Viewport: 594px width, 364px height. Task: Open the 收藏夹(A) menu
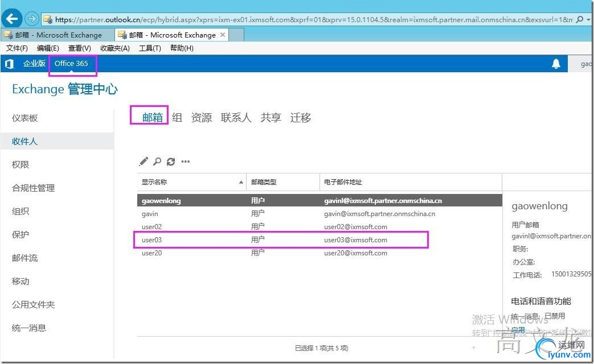coord(115,48)
